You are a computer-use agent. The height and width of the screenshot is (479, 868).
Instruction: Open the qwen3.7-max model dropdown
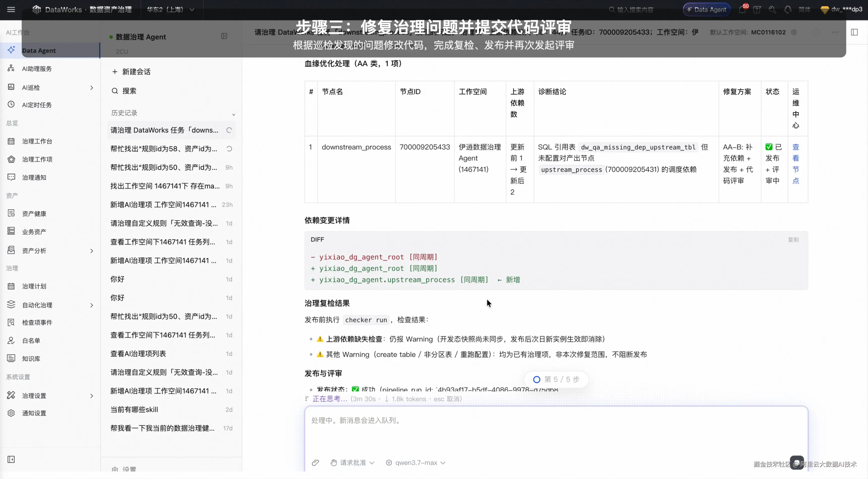tap(416, 463)
